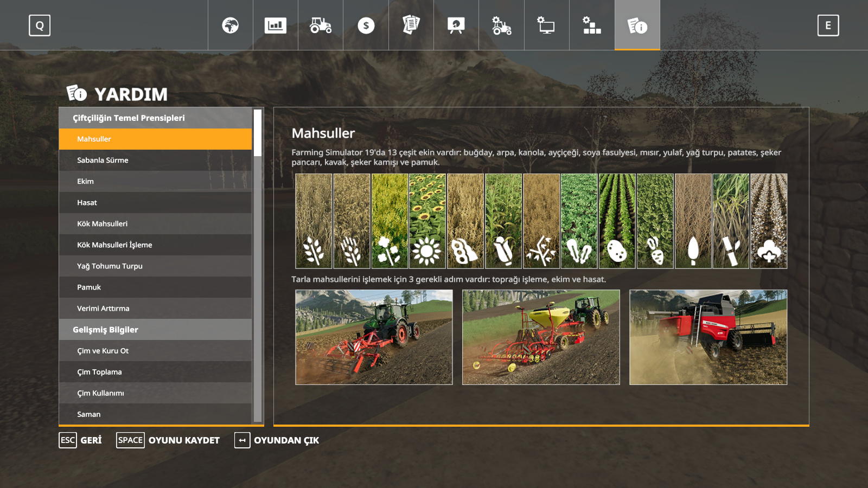The height and width of the screenshot is (488, 868).
Task: Open the contracts documents tab icon
Action: 411,25
